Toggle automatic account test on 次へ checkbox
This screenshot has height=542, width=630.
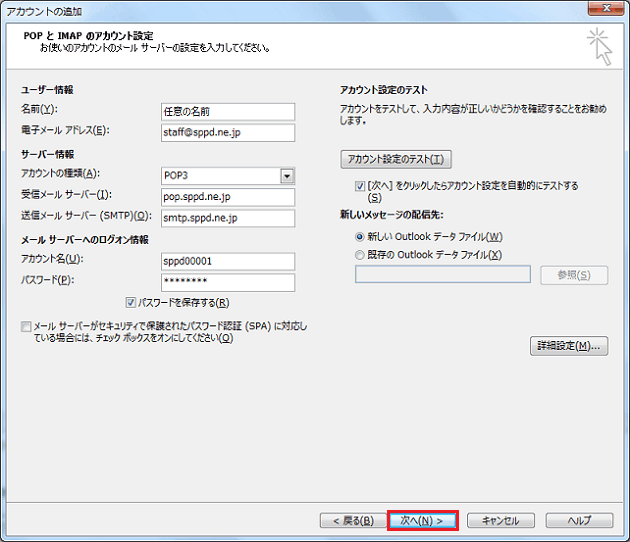pyautogui.click(x=360, y=186)
